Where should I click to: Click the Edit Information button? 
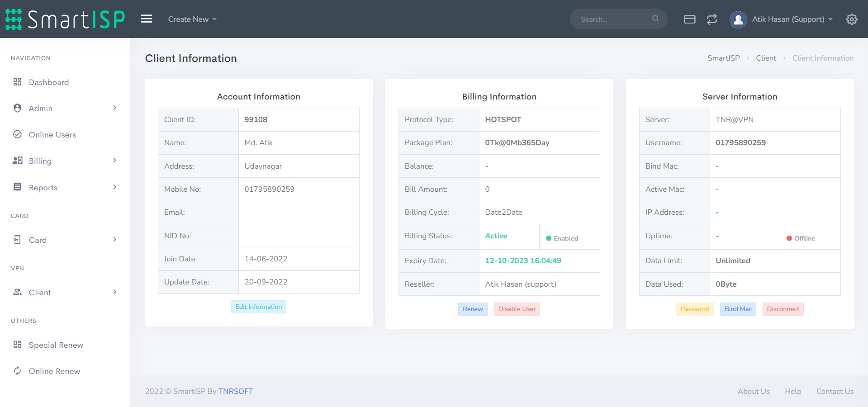pyautogui.click(x=258, y=307)
